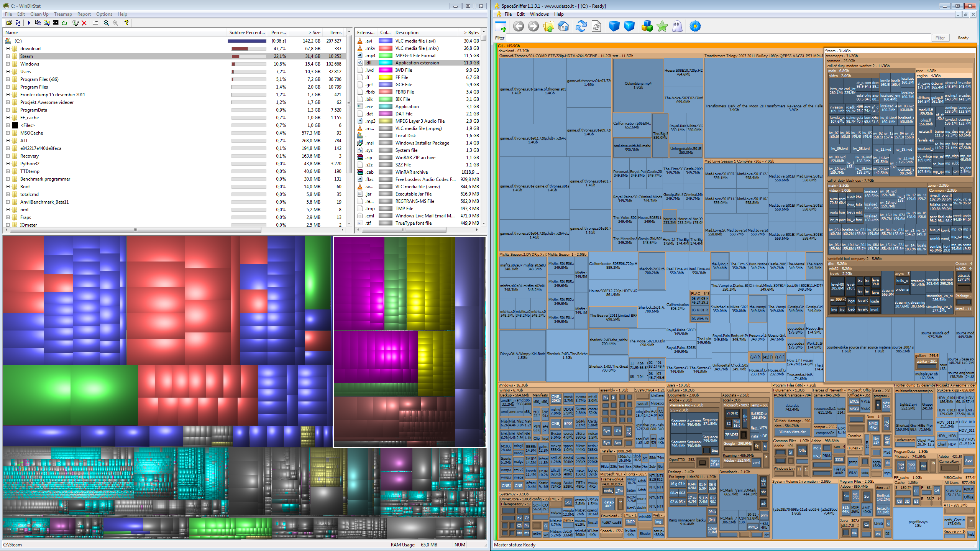
Task: Sort by the Items column header
Action: (334, 33)
